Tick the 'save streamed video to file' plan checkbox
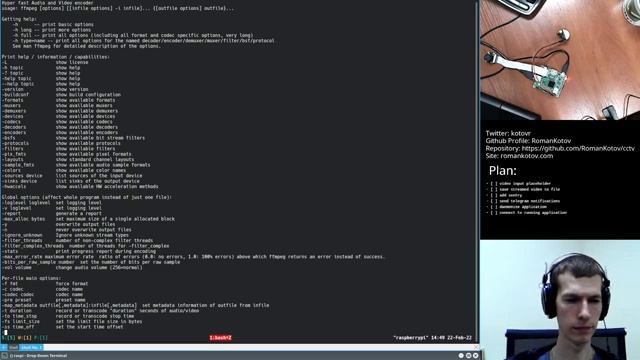The width and height of the screenshot is (640, 360). pyautogui.click(x=494, y=189)
